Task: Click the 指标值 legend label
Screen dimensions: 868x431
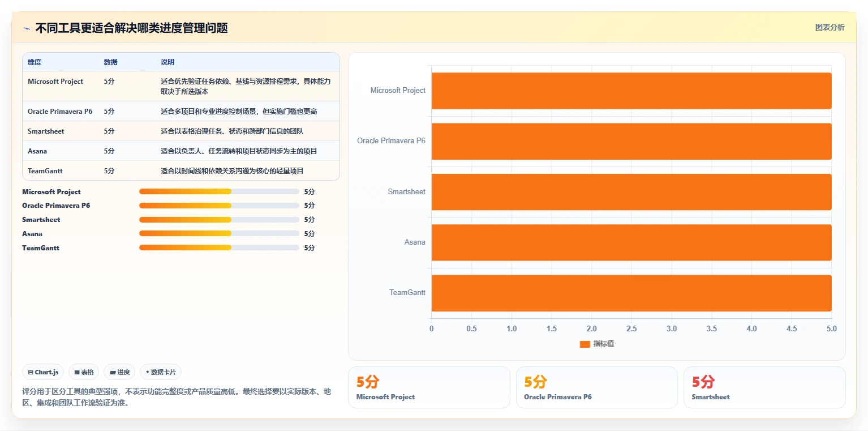Action: point(604,344)
